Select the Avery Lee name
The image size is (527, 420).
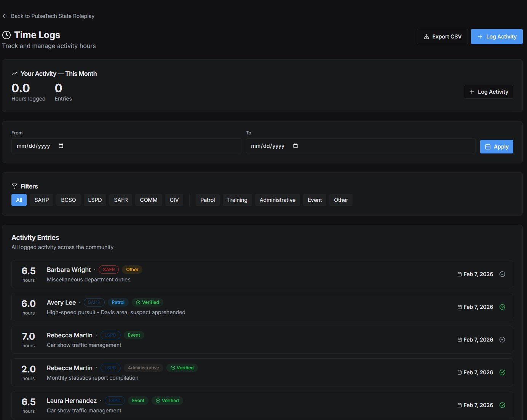61,302
